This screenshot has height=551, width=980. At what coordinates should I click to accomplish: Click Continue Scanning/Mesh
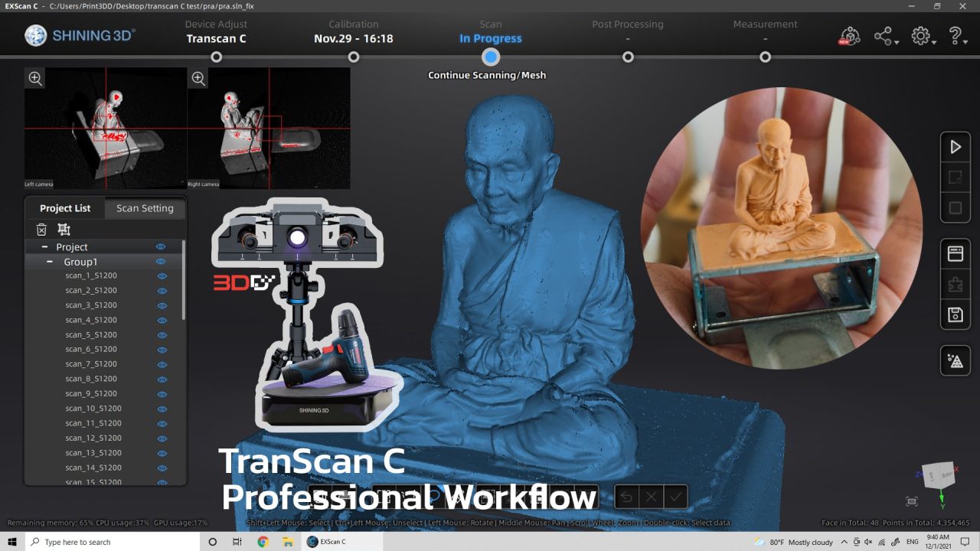[x=488, y=75]
